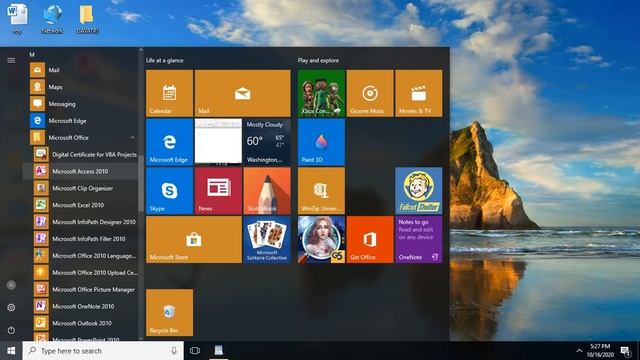Open the Recycle Bin tile
Viewport: 640px width, 360px height.
169,312
